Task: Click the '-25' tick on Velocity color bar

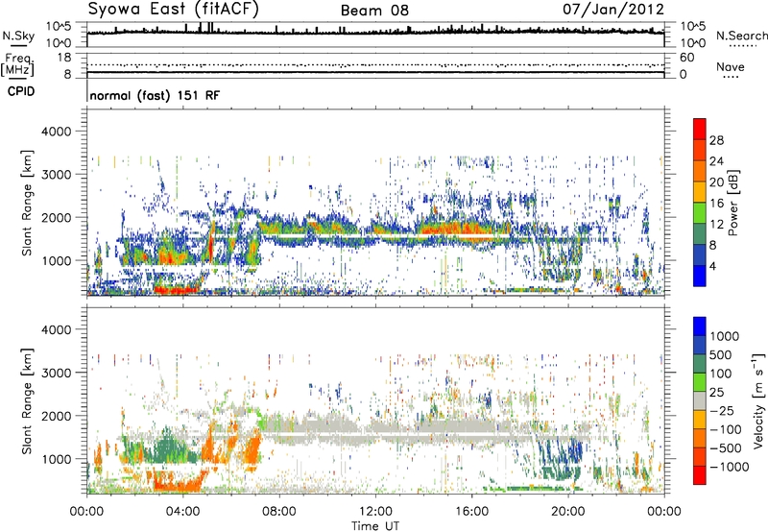Action: tap(724, 411)
